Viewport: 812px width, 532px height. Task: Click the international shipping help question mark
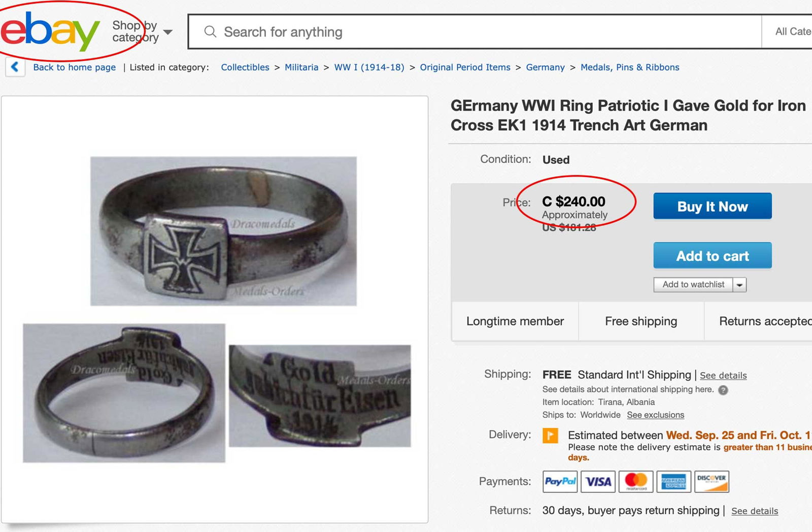pos(723,390)
